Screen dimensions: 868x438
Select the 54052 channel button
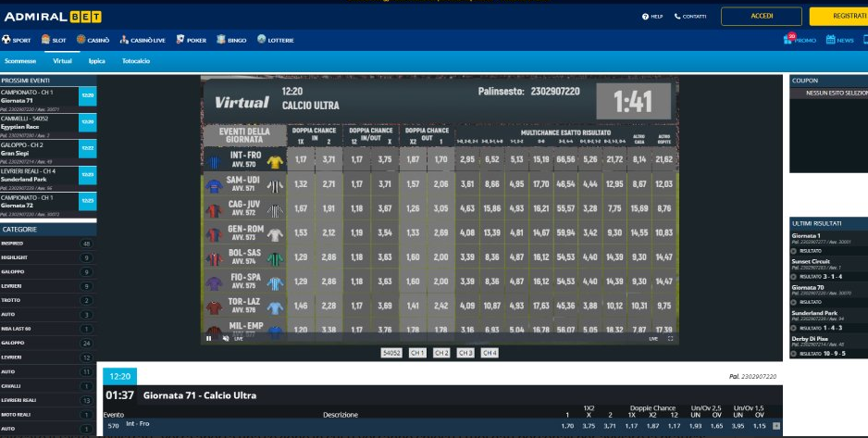[391, 353]
